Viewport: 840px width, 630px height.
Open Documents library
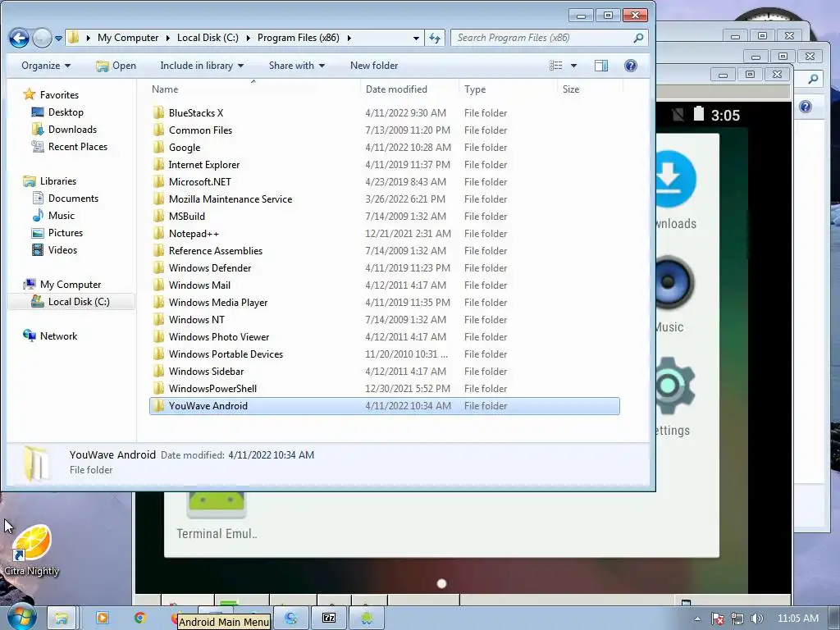click(x=73, y=199)
